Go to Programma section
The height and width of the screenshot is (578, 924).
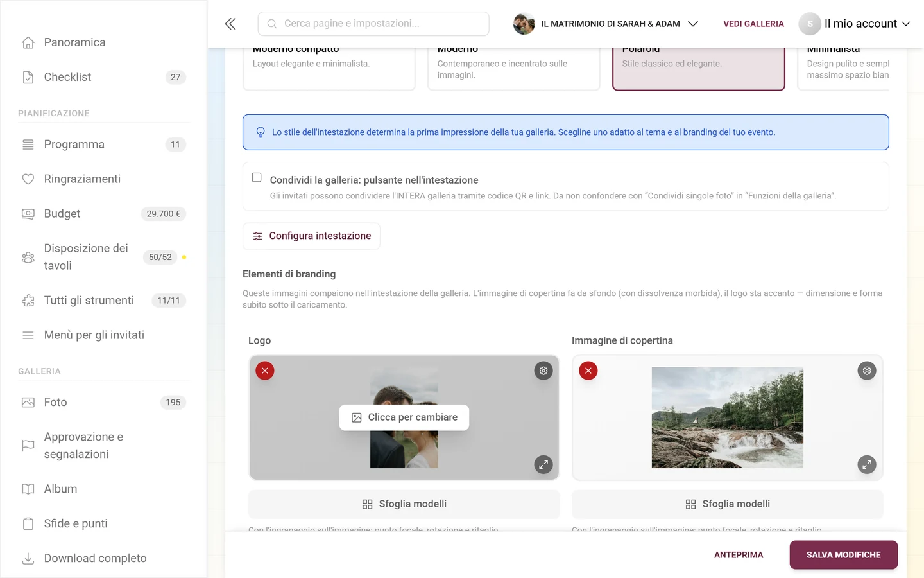pos(103,144)
